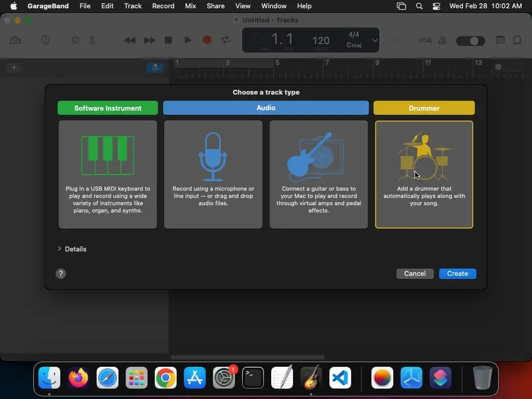This screenshot has height=399, width=532.
Task: Open the LCD display mode dropdown arrow
Action: (375, 41)
